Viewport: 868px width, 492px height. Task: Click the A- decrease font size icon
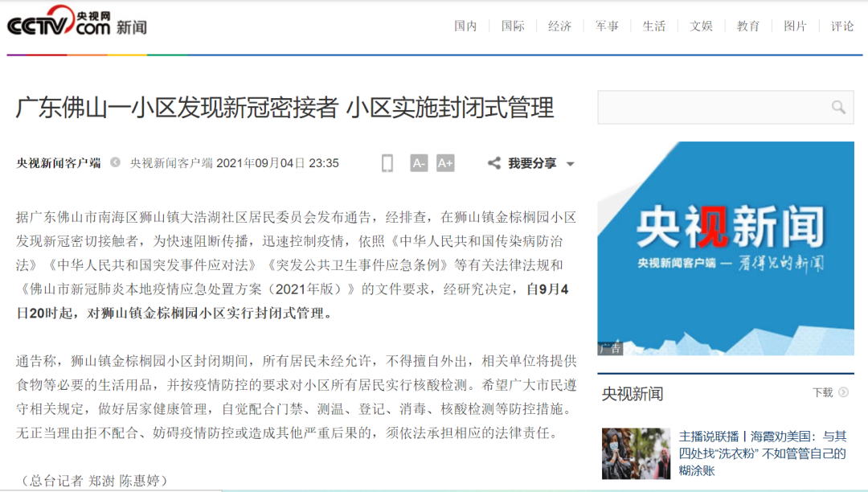pyautogui.click(x=418, y=162)
